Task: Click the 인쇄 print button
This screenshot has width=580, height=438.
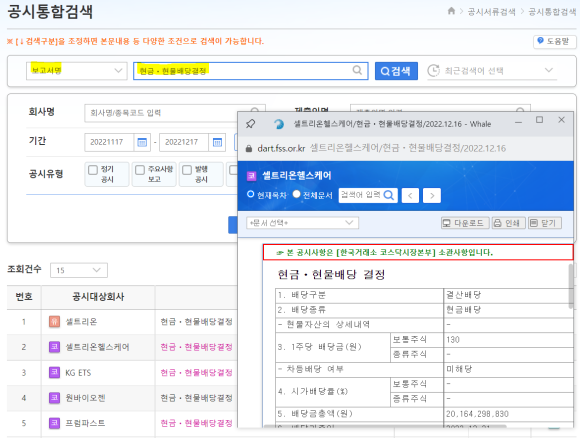Action: 508,223
